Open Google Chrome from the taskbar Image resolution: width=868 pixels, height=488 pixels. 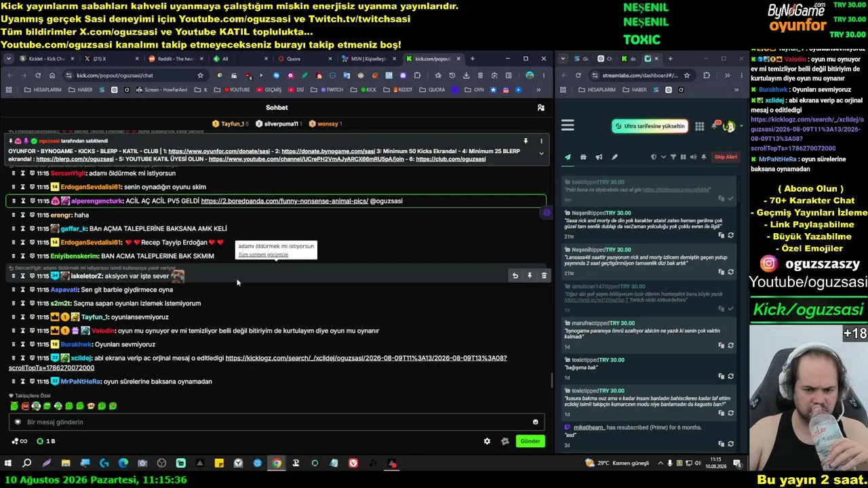[277, 464]
